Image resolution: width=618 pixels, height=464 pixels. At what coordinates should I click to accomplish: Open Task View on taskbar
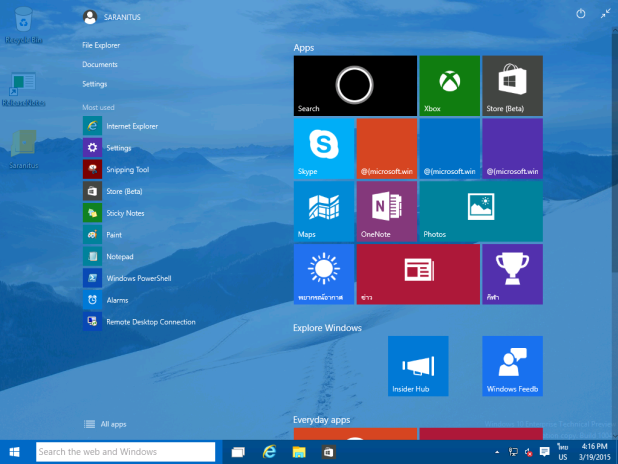tap(238, 452)
